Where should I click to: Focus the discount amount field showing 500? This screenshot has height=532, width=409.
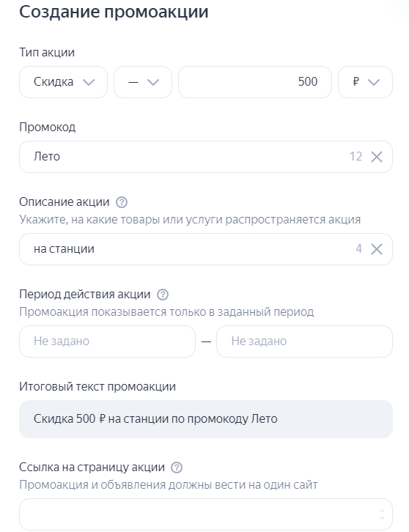tap(255, 82)
